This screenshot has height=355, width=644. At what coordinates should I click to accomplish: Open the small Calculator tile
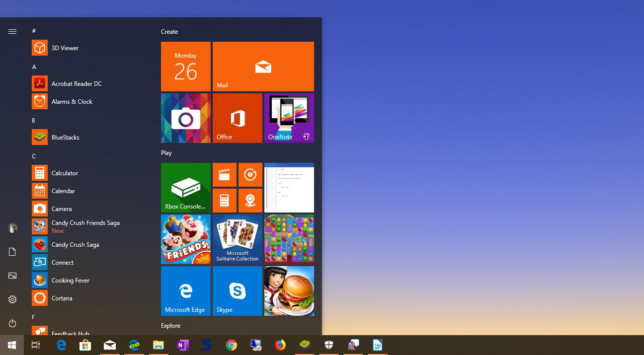coord(225,201)
